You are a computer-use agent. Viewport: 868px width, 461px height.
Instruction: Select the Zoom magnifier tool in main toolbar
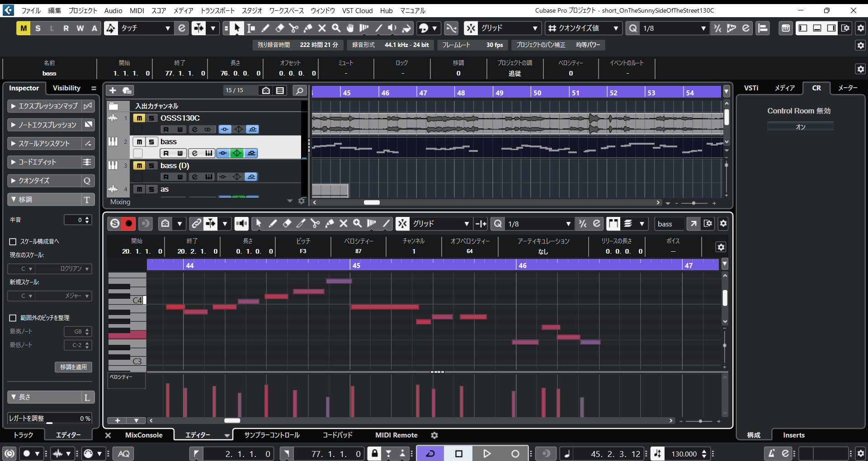[x=336, y=28]
